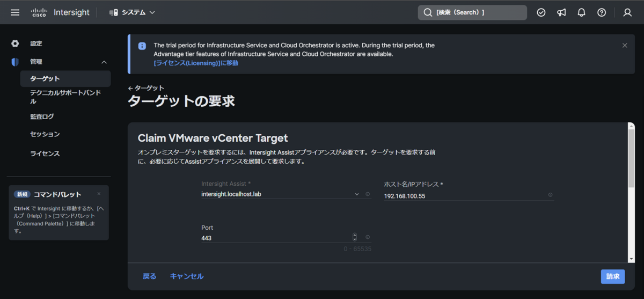Click the 管理 shield icon in sidebar
Screen dimensions: 644x299
(15, 62)
